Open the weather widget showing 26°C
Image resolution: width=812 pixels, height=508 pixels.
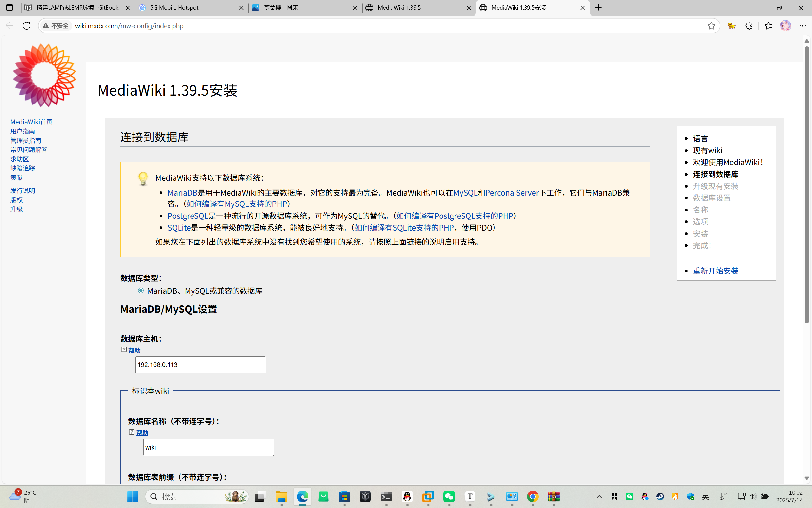tap(23, 496)
